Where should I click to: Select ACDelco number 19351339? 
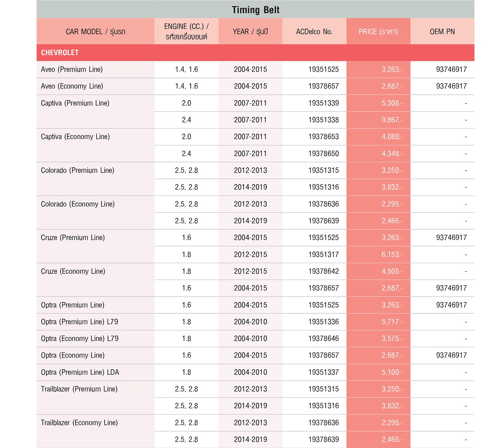[323, 103]
